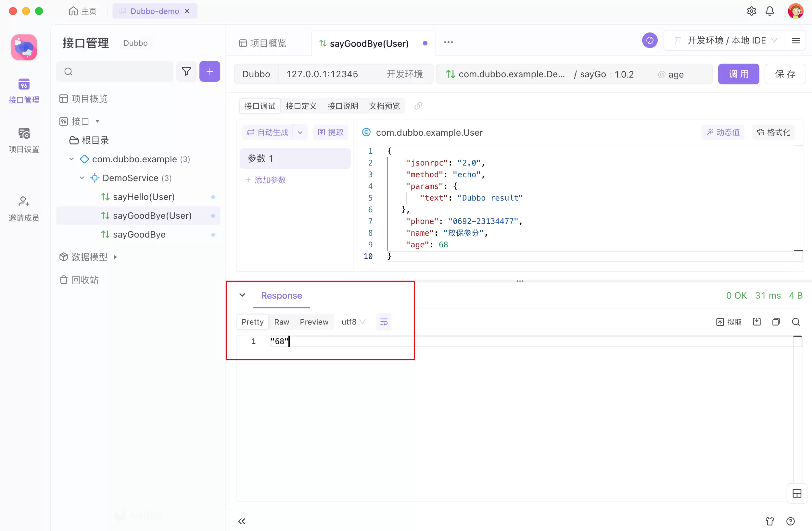Select Raw view mode
812x531 pixels.
pyautogui.click(x=282, y=322)
